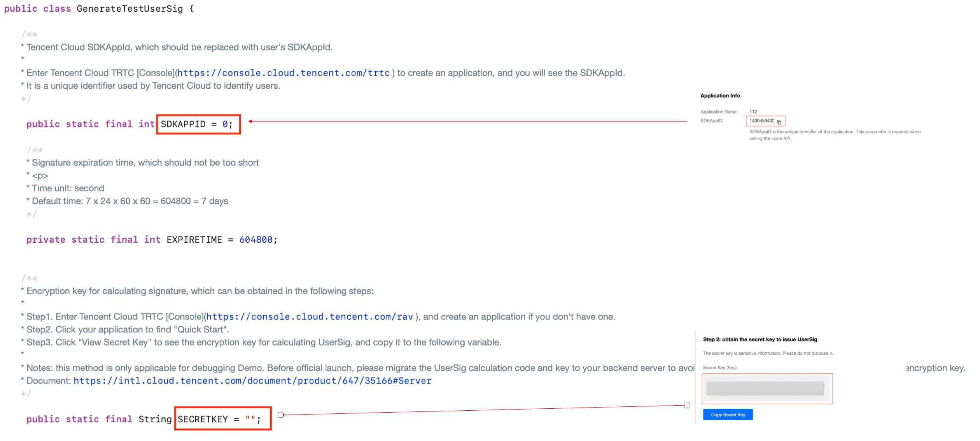Click the Application Info heading
The width and height of the screenshot is (980, 441).
720,96
